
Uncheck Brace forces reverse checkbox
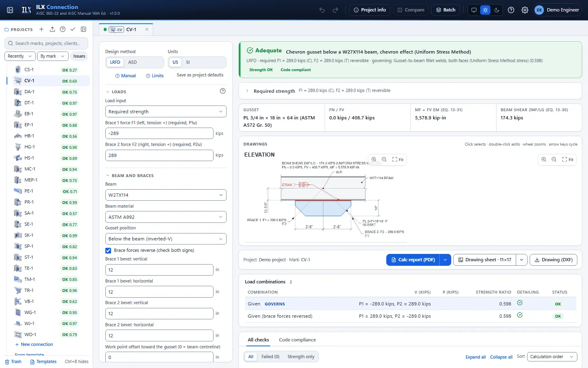[108, 251]
